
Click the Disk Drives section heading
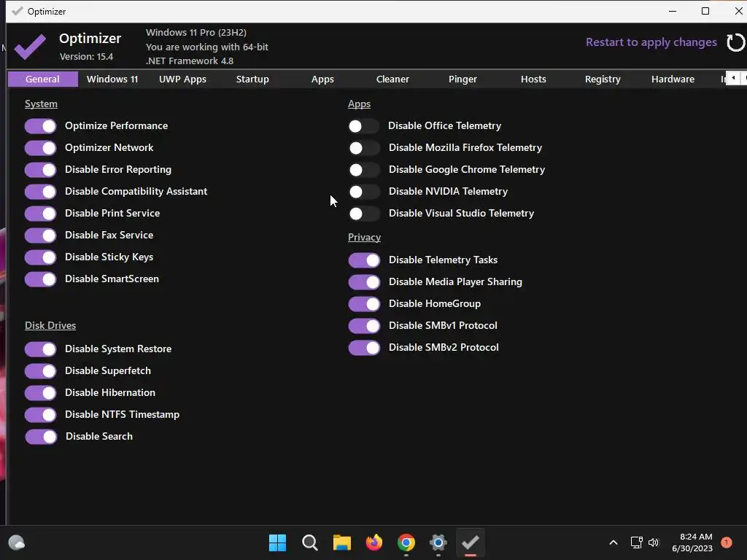pos(50,326)
